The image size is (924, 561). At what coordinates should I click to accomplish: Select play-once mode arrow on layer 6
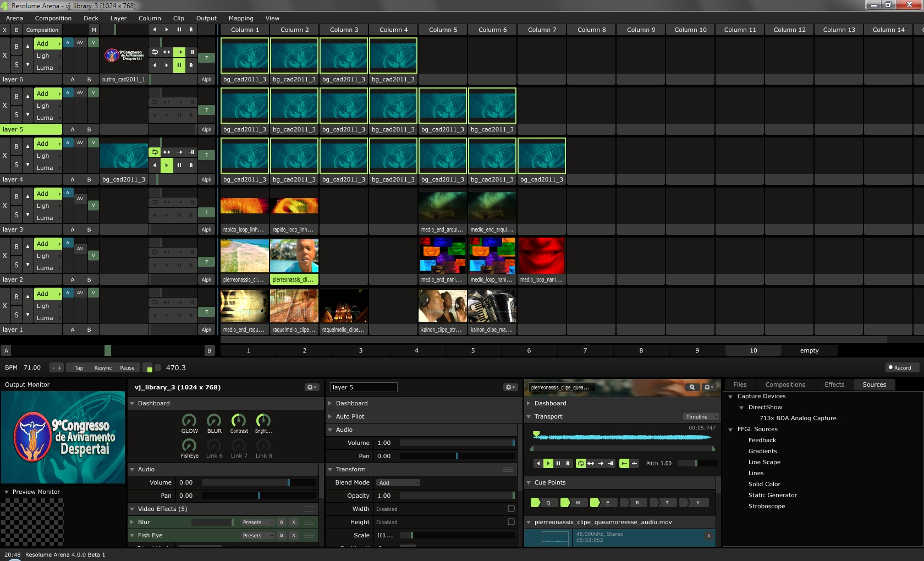pyautogui.click(x=179, y=52)
